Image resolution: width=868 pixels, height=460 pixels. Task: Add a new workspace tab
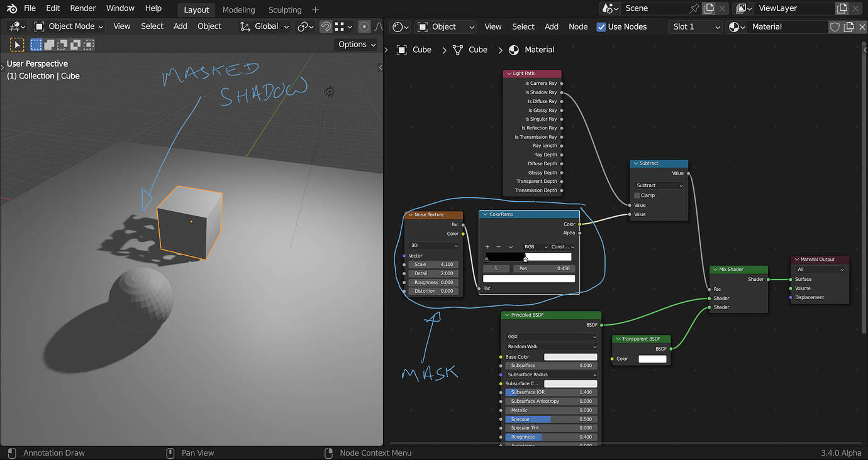coord(315,9)
